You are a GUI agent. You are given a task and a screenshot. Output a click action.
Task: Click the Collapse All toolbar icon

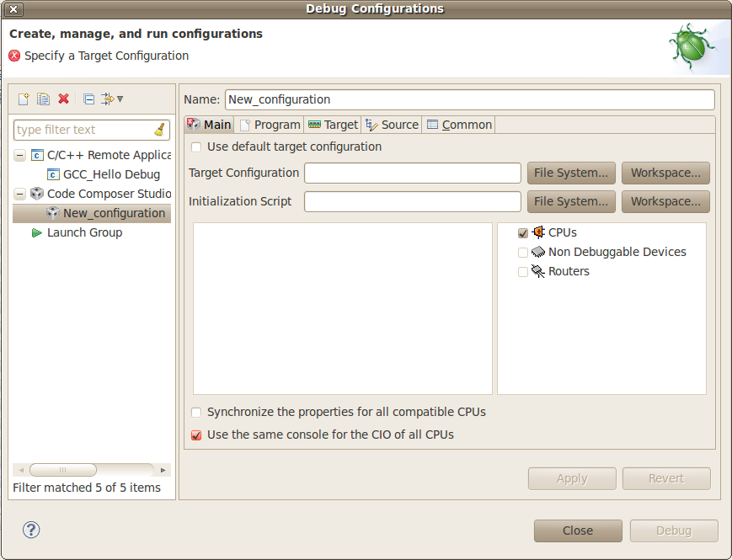pos(88,99)
